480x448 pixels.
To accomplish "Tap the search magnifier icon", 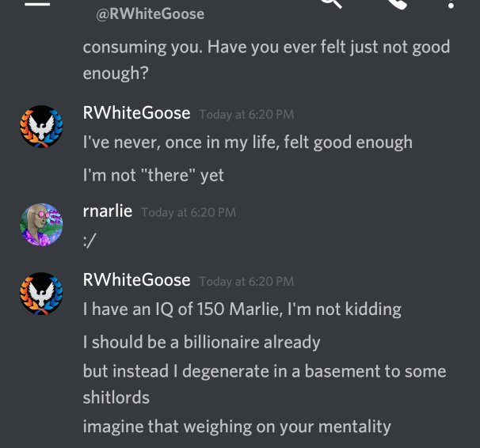I will (331, 3).
